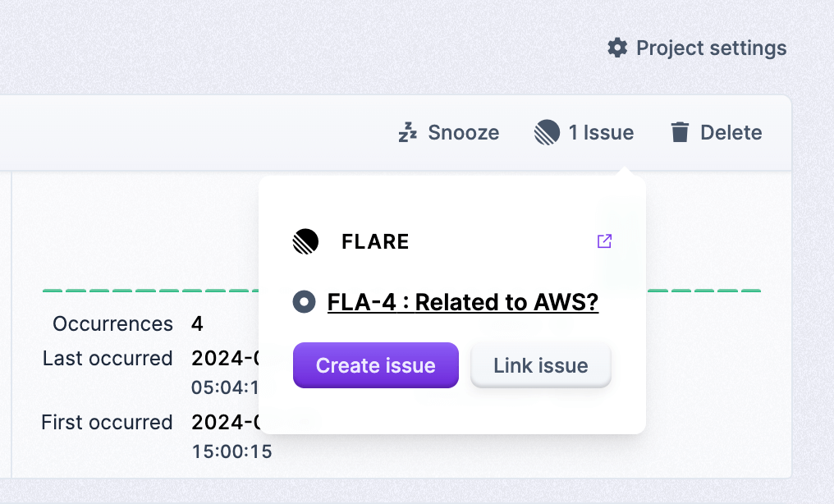This screenshot has width=834, height=504.
Task: Click the Snooze toolbar label
Action: click(463, 132)
